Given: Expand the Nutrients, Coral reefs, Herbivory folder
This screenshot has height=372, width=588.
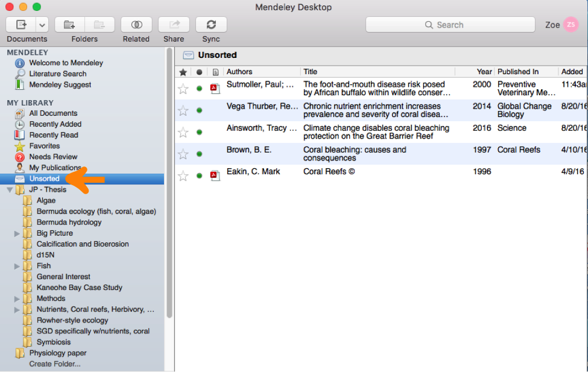Looking at the screenshot, I should [x=17, y=310].
